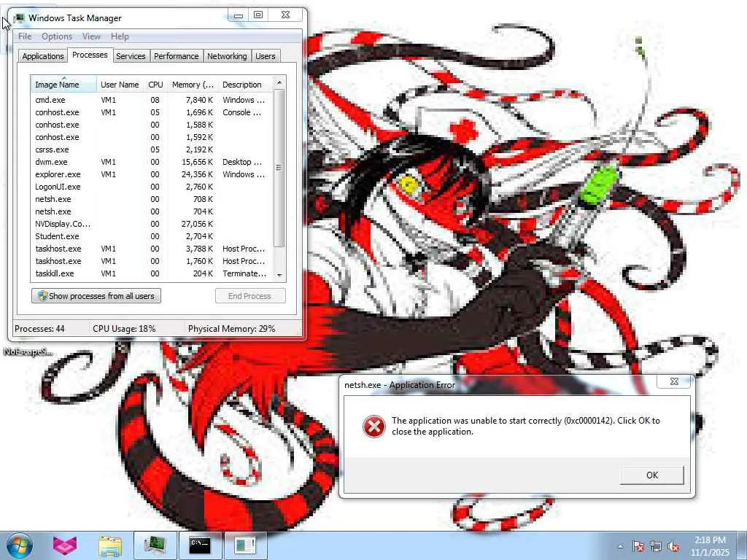Click the muted volume tray icon
The image size is (747, 560).
(673, 547)
